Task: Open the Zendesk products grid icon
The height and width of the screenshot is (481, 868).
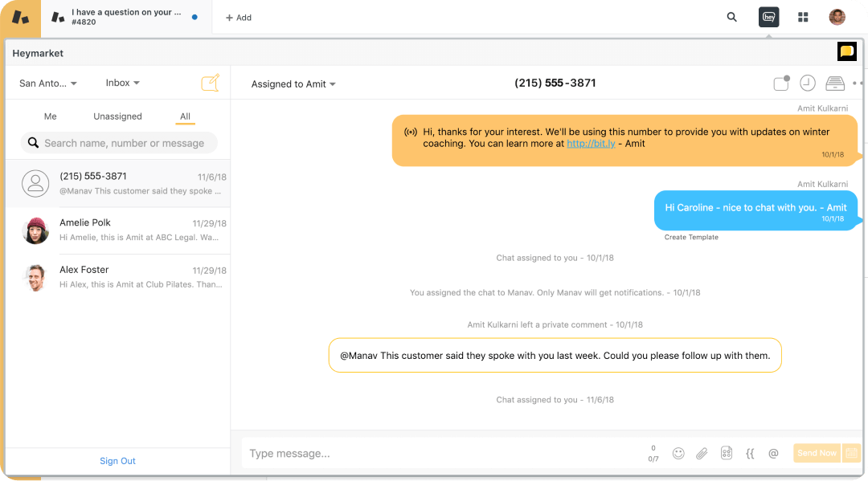Action: tap(803, 17)
